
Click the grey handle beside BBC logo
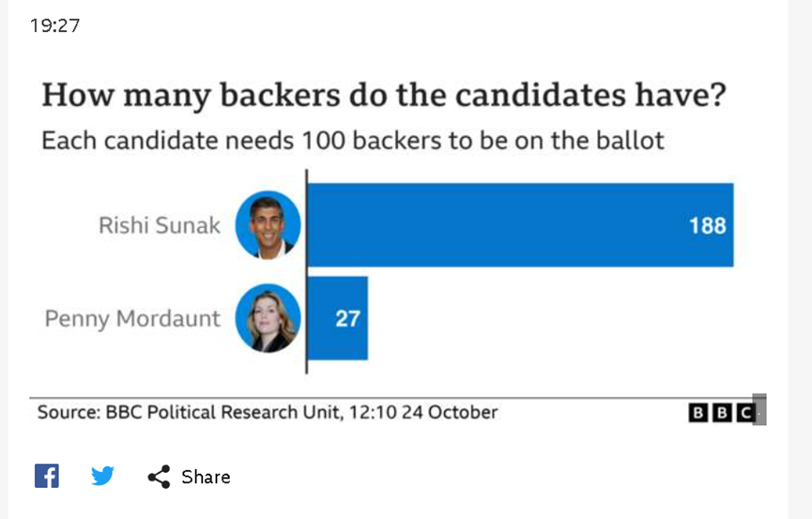point(759,409)
